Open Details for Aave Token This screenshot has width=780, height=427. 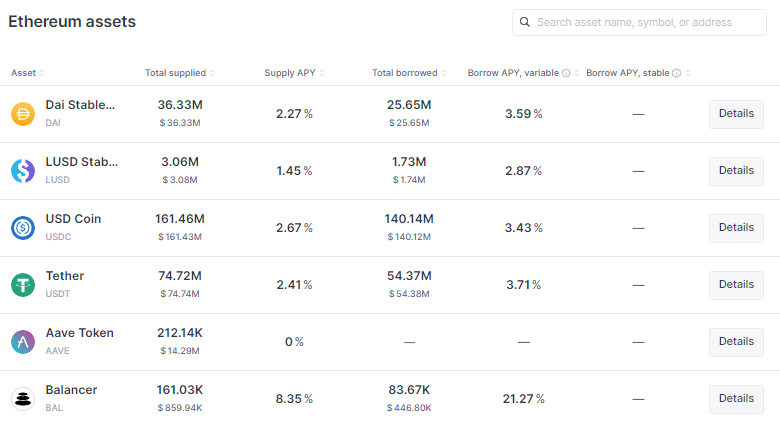click(736, 342)
